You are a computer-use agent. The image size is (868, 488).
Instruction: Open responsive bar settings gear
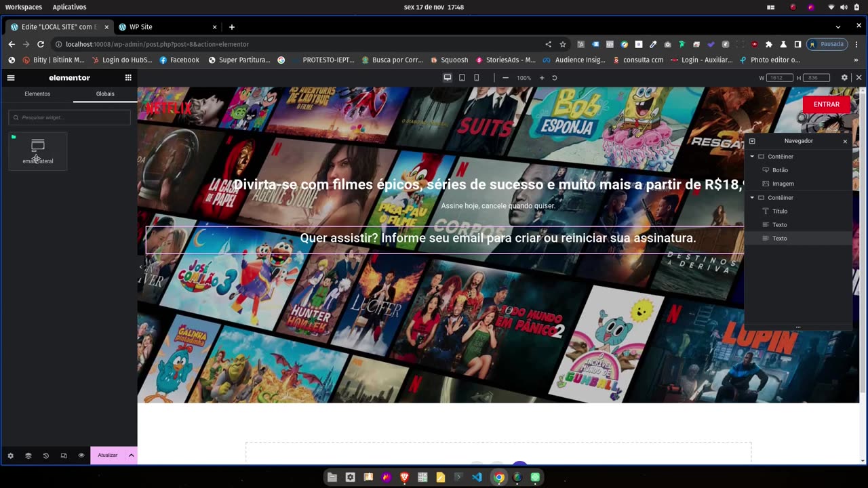[844, 78]
